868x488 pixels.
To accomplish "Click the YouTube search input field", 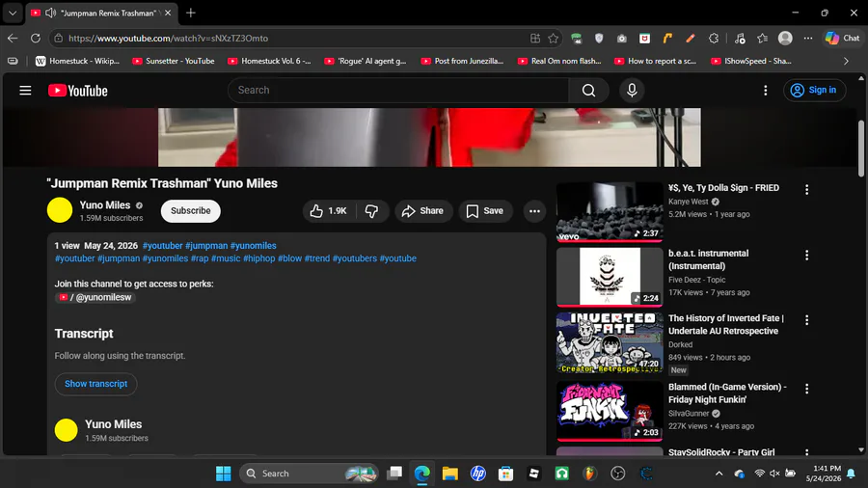I will tap(398, 91).
